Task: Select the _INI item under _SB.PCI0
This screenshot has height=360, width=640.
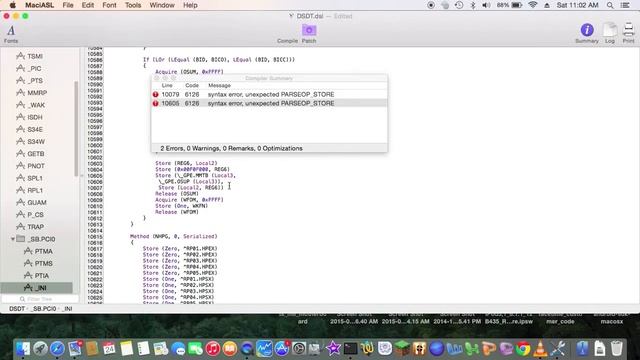Action: coord(36,288)
